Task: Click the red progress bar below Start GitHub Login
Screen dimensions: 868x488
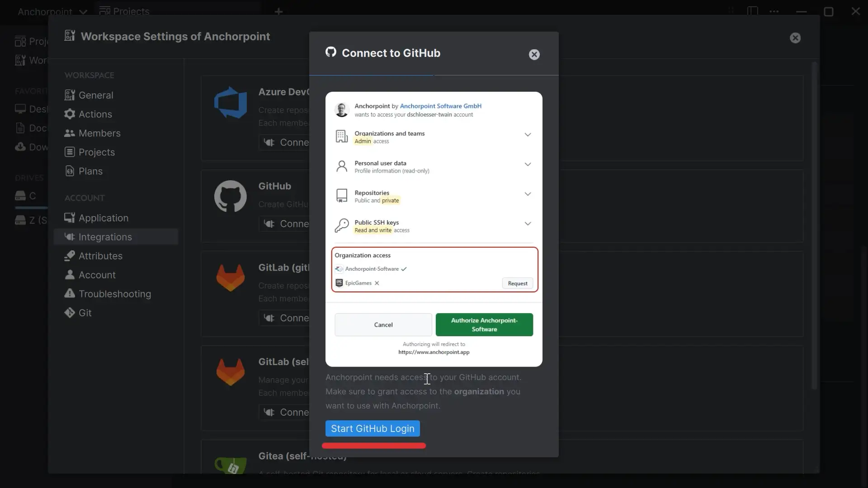Action: pos(373,446)
